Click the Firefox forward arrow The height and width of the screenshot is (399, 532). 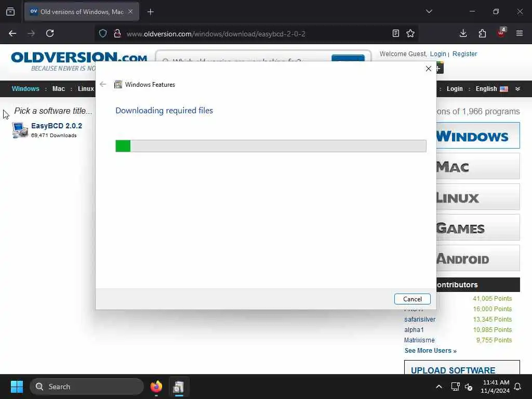31,33
